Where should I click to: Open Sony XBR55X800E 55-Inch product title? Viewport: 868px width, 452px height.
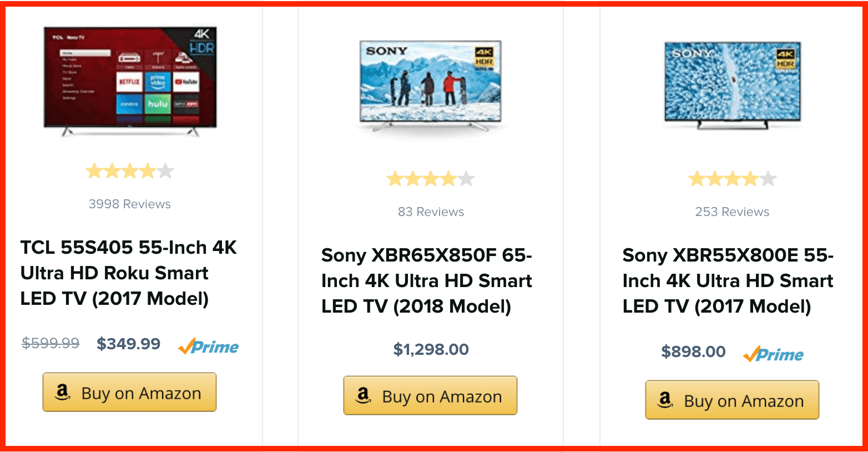[x=728, y=281]
